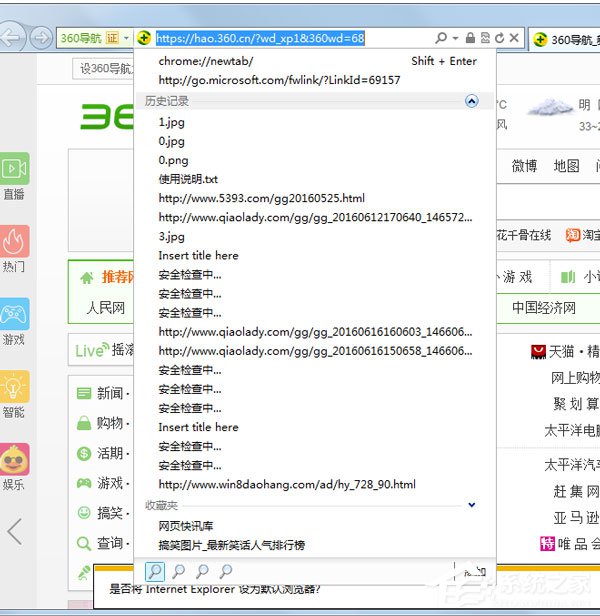Click the padlock security report icon

(470, 38)
